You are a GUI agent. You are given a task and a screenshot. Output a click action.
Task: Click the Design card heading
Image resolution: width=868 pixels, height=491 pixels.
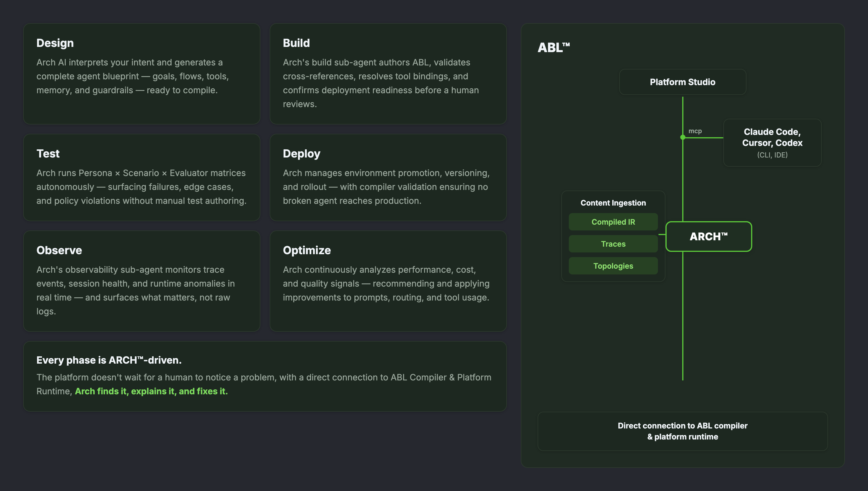(x=55, y=43)
